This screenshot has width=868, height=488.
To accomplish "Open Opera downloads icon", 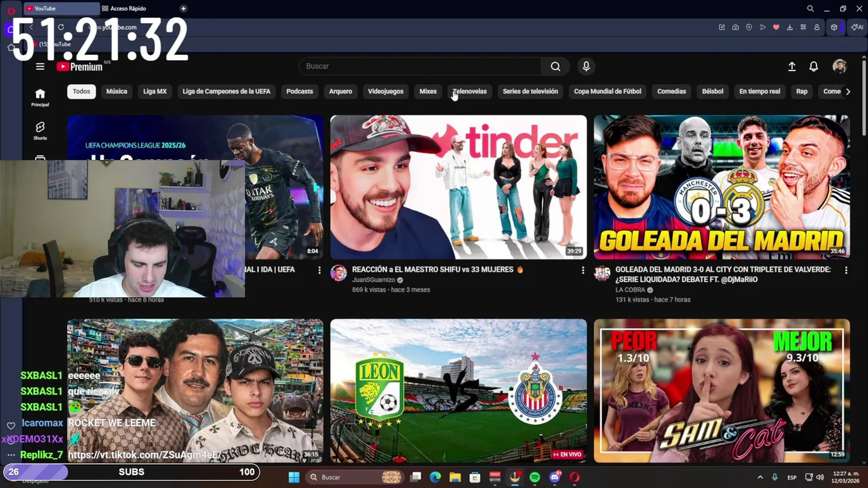I will pos(790,27).
